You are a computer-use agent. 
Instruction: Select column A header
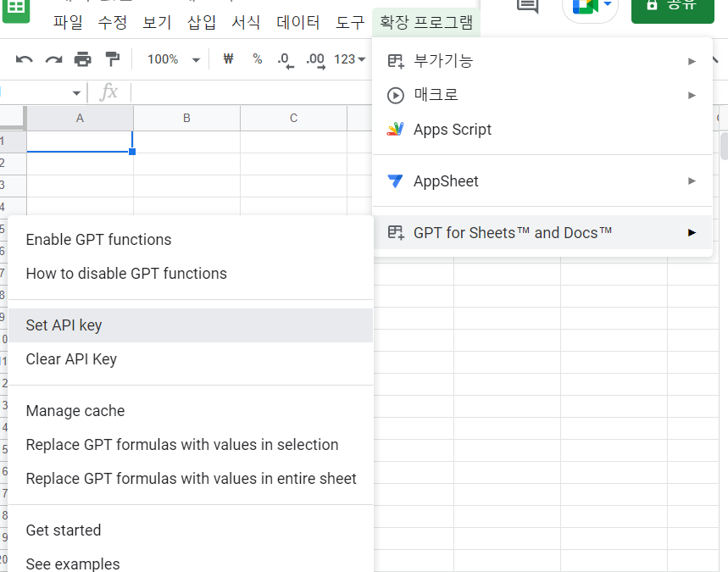click(x=80, y=119)
